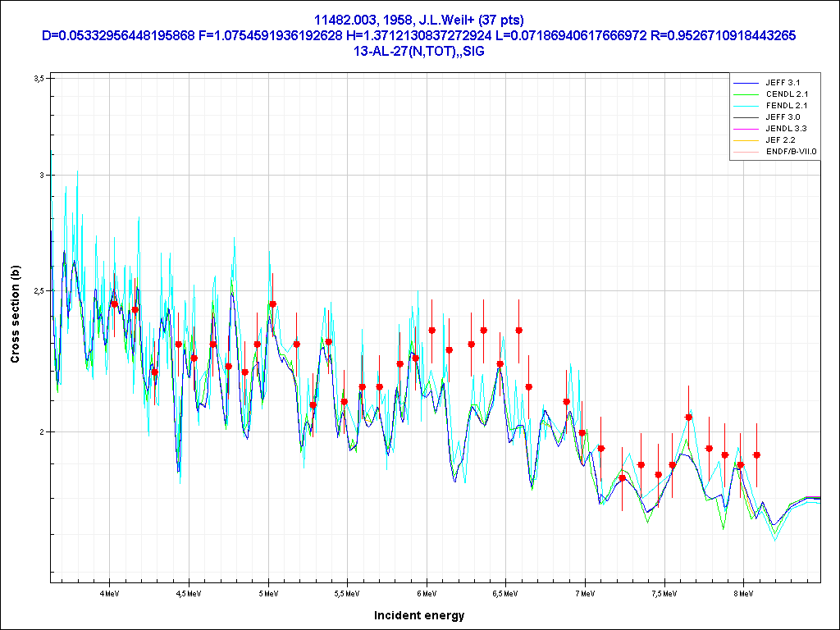The image size is (840, 630).
Task: Click the 4 MeV x-axis tick label
Action: pyautogui.click(x=109, y=592)
